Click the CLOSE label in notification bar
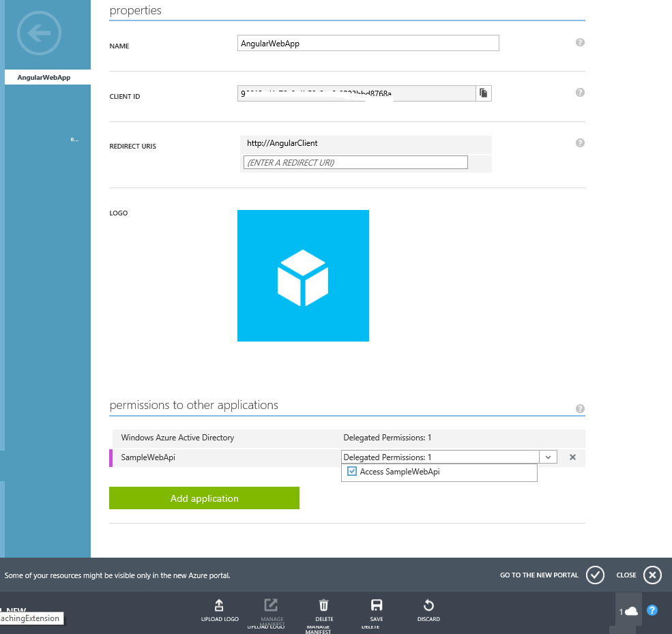Viewport: 672px width, 634px height. [x=626, y=575]
